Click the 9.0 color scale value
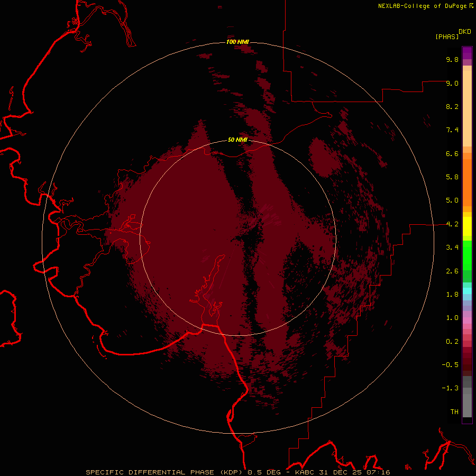The height and width of the screenshot is (476, 476). (x=452, y=83)
